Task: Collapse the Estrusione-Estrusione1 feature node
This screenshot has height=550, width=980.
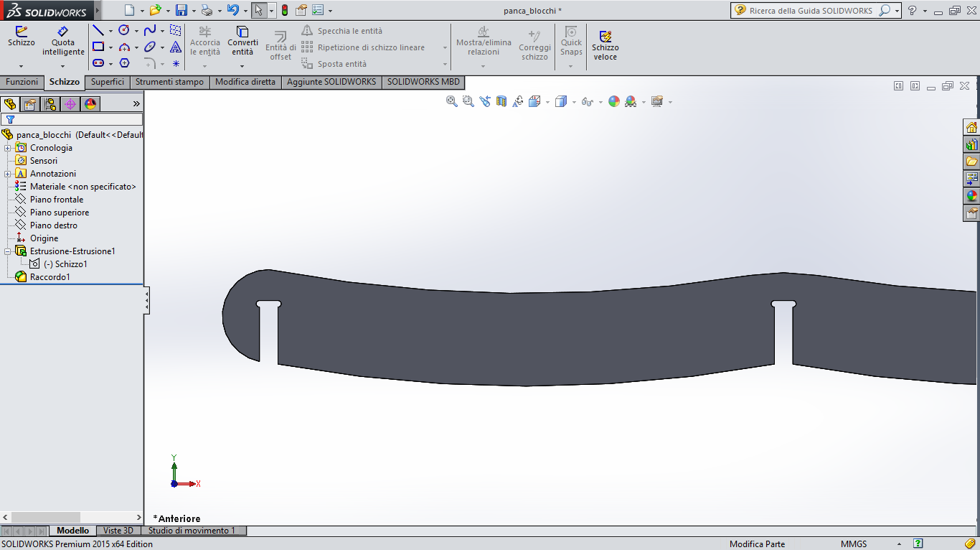Action: coord(8,251)
